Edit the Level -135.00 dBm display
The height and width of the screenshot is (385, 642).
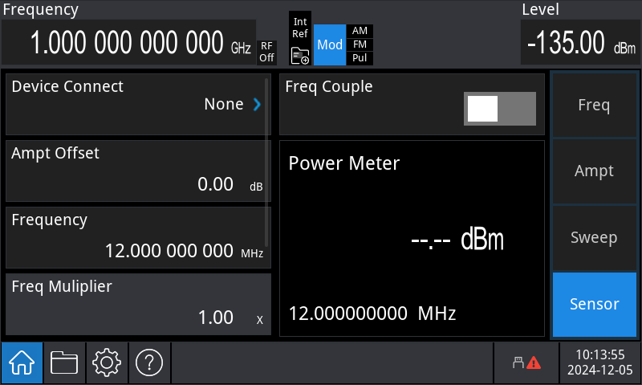click(x=580, y=43)
